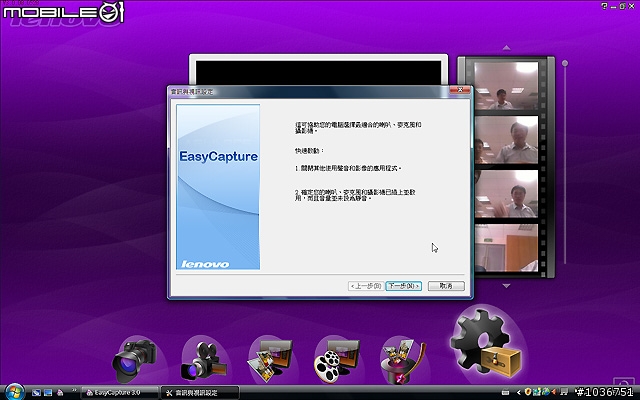Close the 音訊與視訊設定 dialog

(460, 90)
